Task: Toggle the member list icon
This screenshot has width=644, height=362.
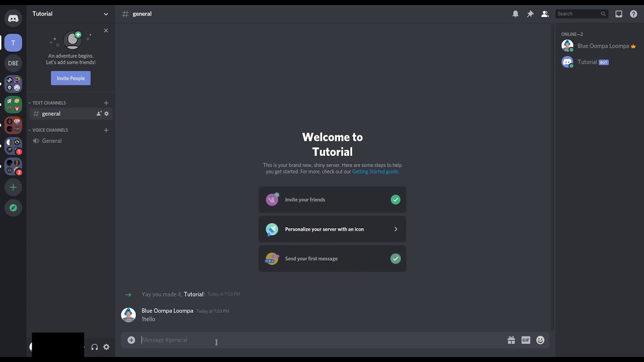Action: tap(544, 14)
